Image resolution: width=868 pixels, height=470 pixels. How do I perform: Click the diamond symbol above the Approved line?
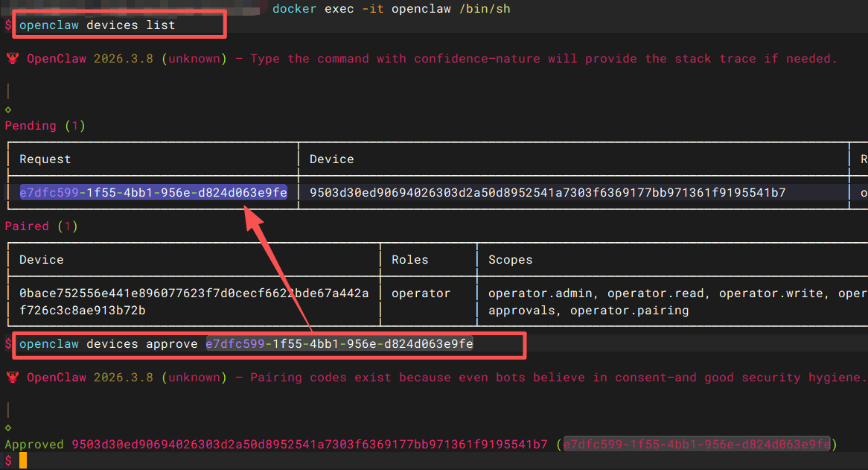point(8,428)
